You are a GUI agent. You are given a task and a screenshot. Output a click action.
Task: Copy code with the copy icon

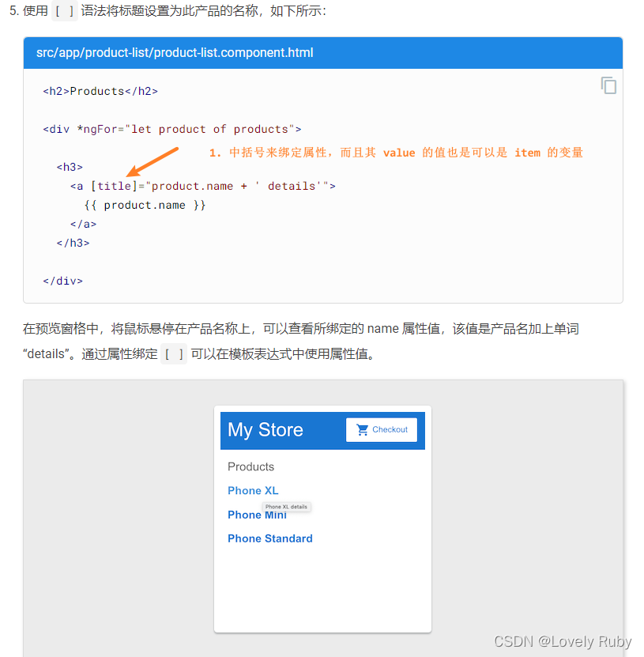[608, 85]
